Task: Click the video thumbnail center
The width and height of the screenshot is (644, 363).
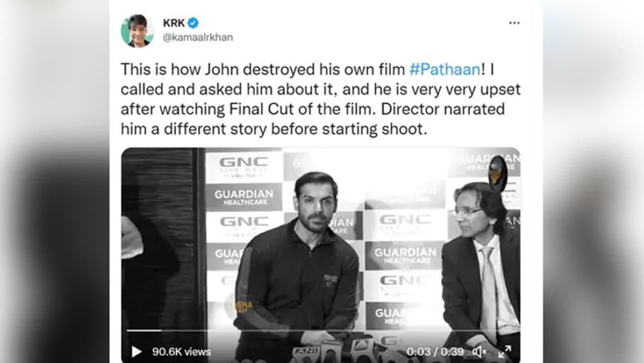Action: coord(321,255)
